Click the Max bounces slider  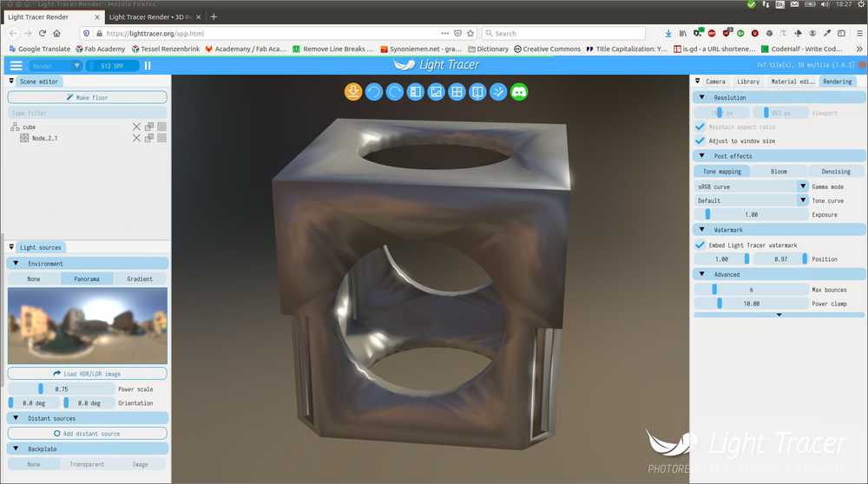pyautogui.click(x=751, y=290)
